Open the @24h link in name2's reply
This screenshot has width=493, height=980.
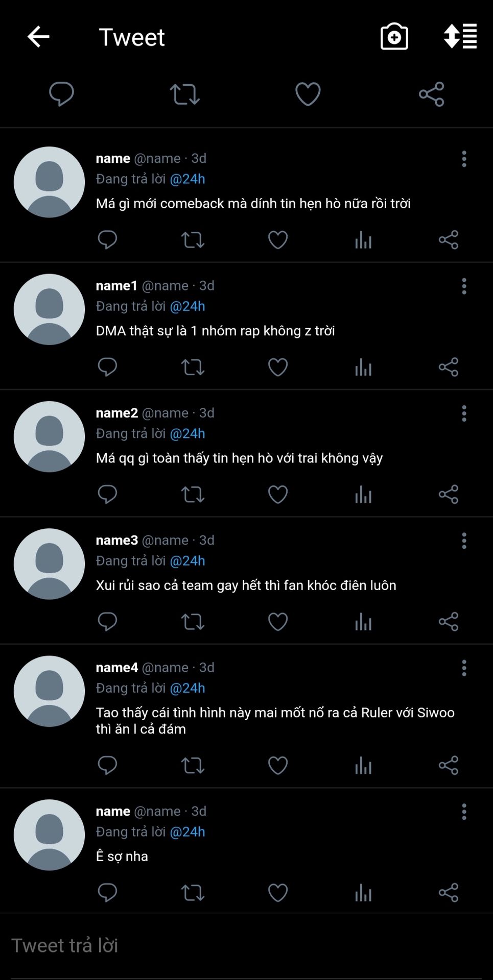[x=187, y=433]
